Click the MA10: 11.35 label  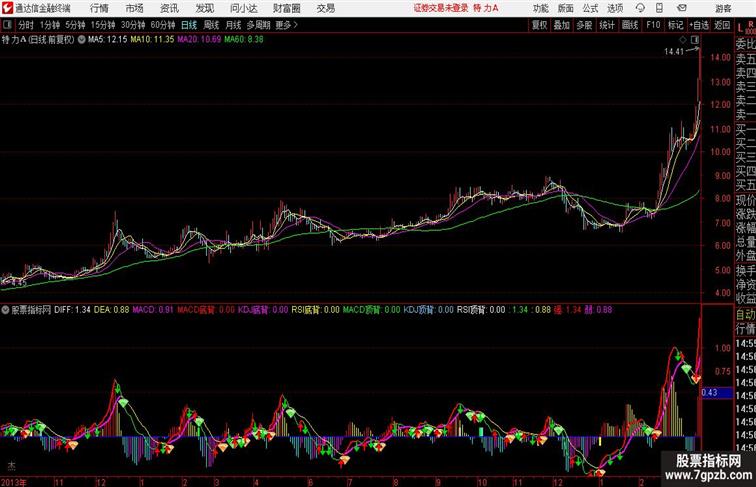[x=152, y=40]
